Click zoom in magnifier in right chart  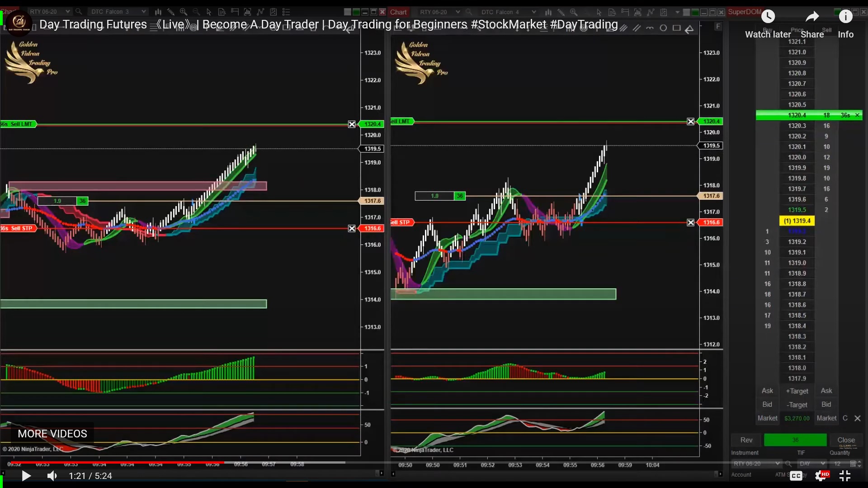coord(574,12)
